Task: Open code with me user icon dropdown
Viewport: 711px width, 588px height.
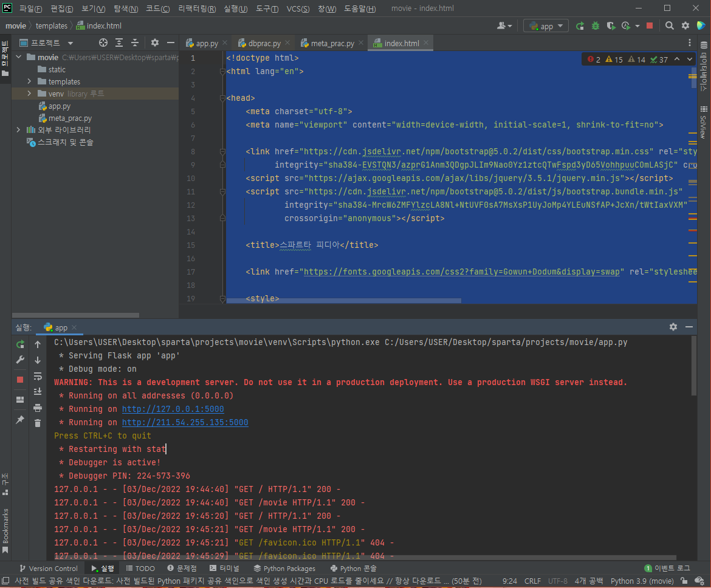Action: tap(504, 26)
